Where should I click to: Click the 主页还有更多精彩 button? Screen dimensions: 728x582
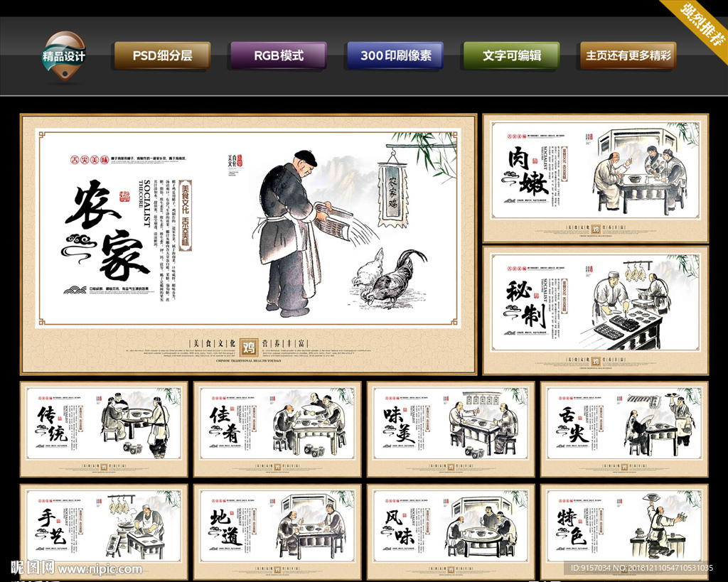(x=628, y=55)
